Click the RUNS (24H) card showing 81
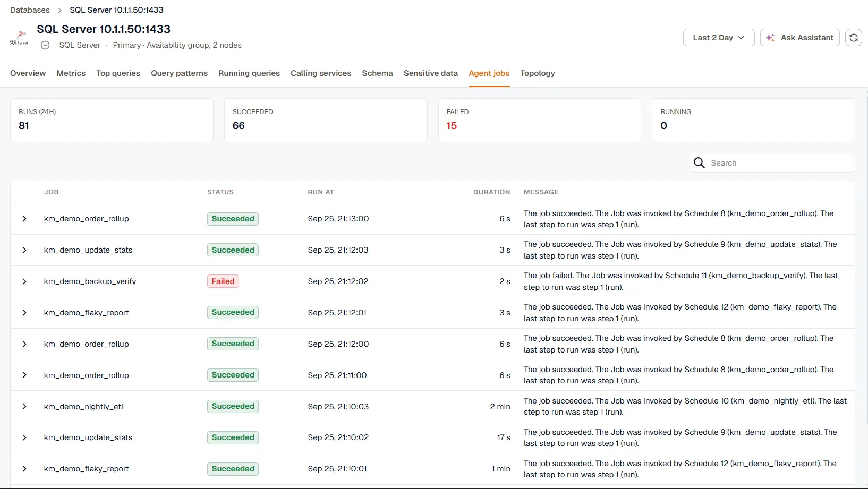868x489 pixels. tap(112, 120)
